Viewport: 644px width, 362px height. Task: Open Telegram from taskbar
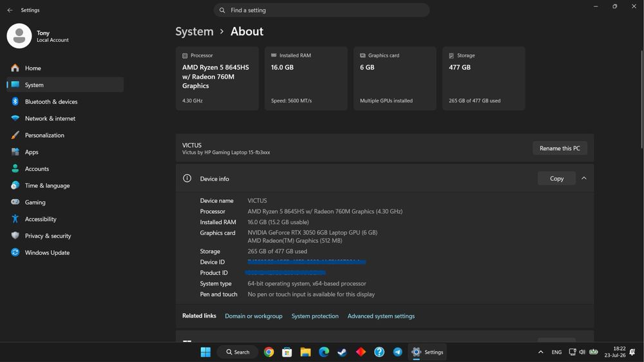(x=397, y=352)
